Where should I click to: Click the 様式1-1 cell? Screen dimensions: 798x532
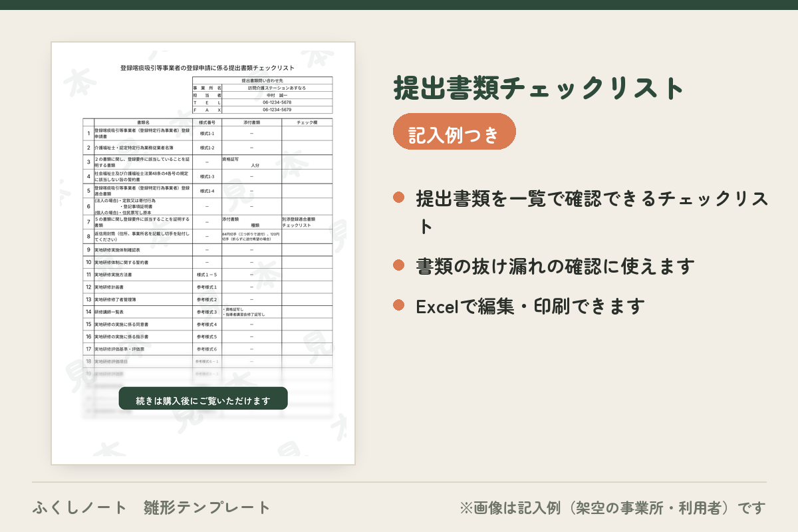click(x=207, y=133)
